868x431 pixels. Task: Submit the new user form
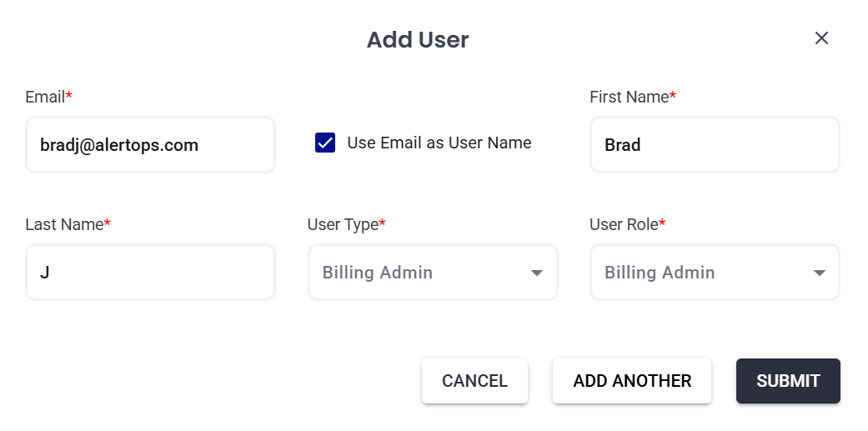(x=788, y=381)
